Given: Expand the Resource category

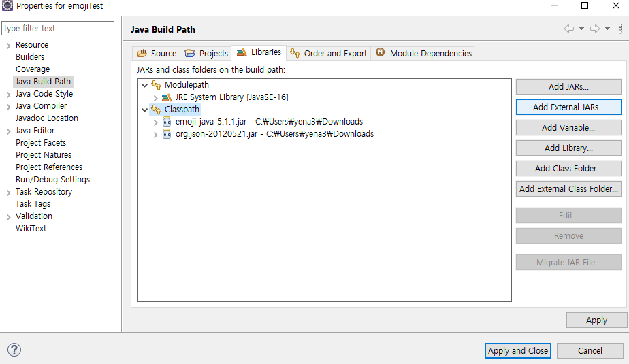Looking at the screenshot, I should (8, 46).
